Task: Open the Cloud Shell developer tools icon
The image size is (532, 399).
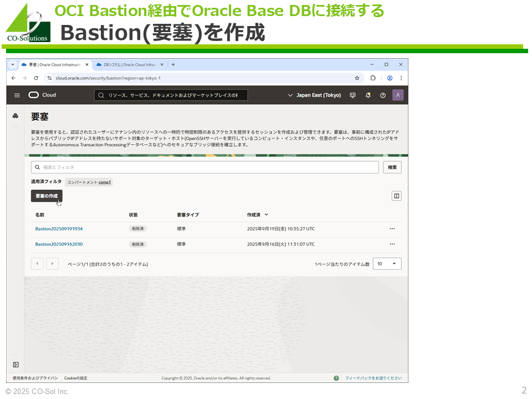Action: tap(353, 95)
